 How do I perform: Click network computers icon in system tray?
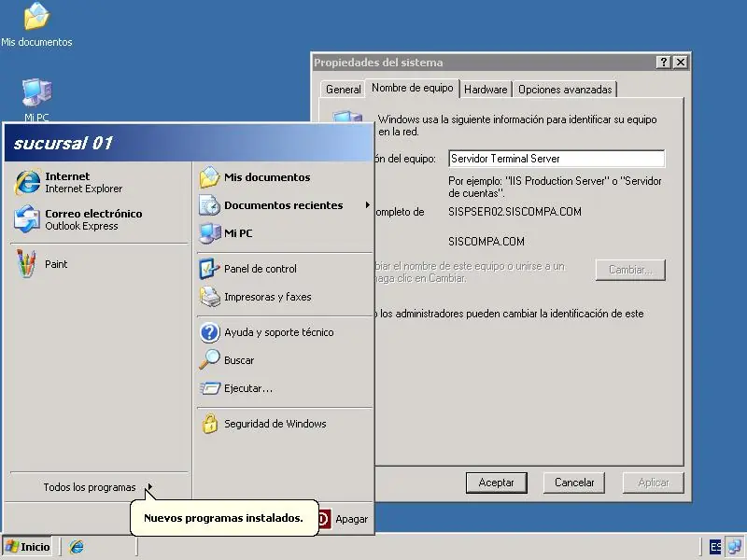pos(735,547)
